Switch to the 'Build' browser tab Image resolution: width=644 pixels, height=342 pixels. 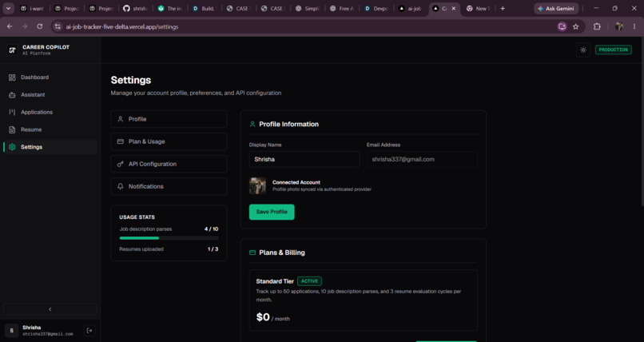pyautogui.click(x=205, y=8)
